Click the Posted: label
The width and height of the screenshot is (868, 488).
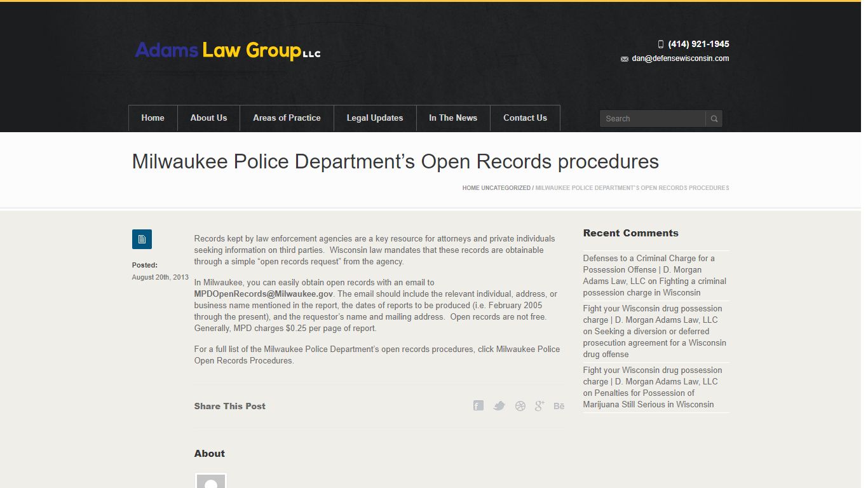[x=145, y=265]
